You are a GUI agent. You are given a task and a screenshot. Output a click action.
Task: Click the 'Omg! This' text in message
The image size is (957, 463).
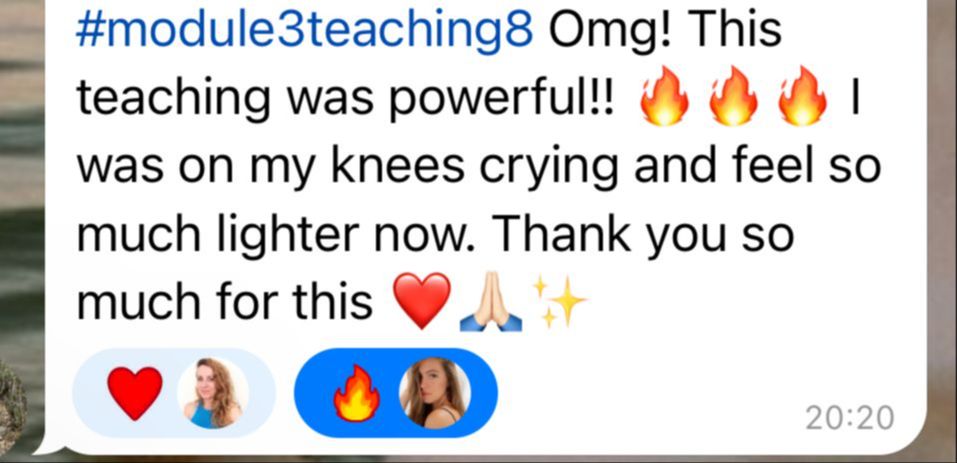pos(665,32)
